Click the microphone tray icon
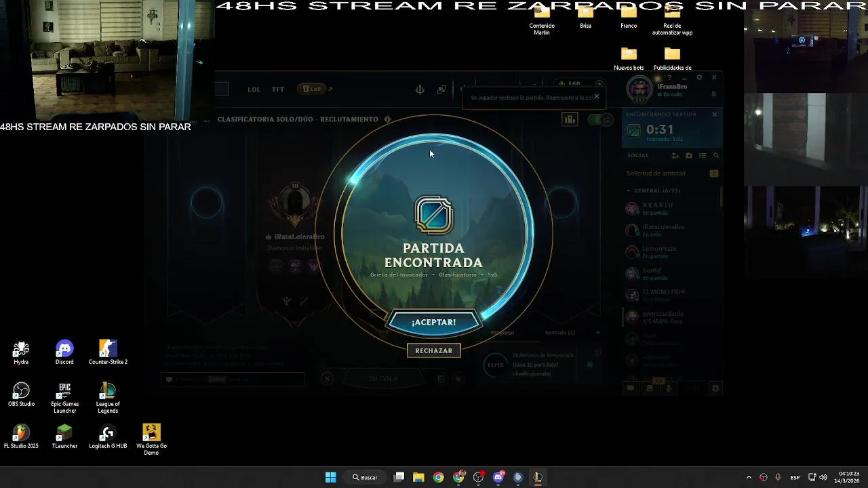This screenshot has height=488, width=868. point(778,477)
